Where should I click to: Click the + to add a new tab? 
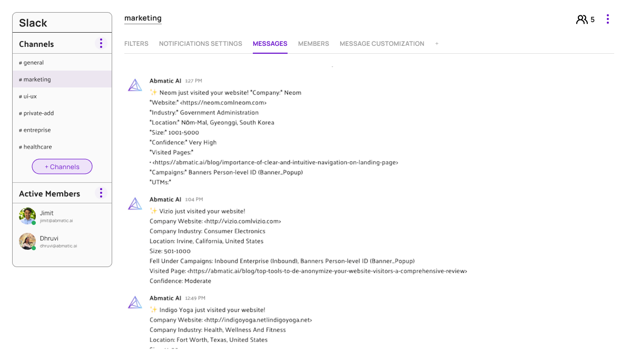pos(437,44)
